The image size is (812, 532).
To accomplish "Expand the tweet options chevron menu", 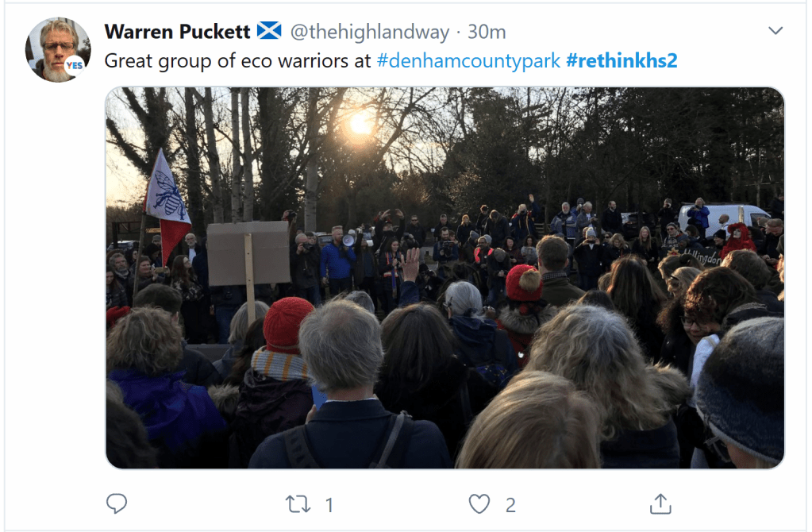I will 775,30.
